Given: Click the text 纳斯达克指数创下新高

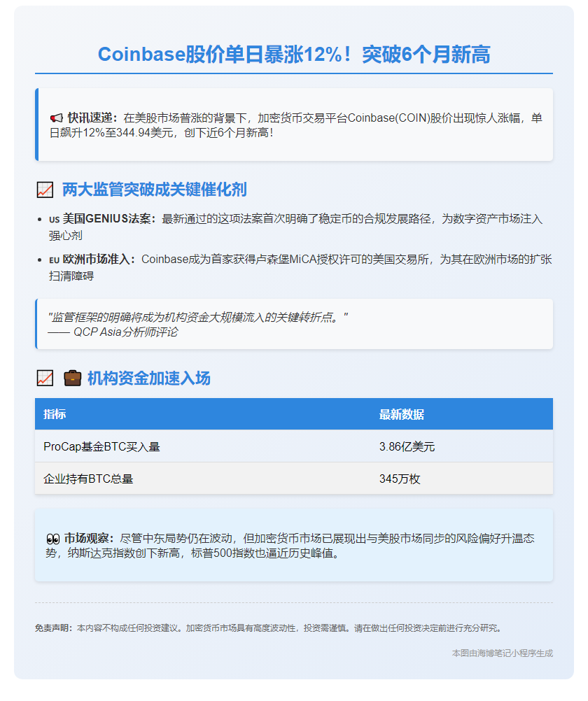Looking at the screenshot, I should [124, 553].
